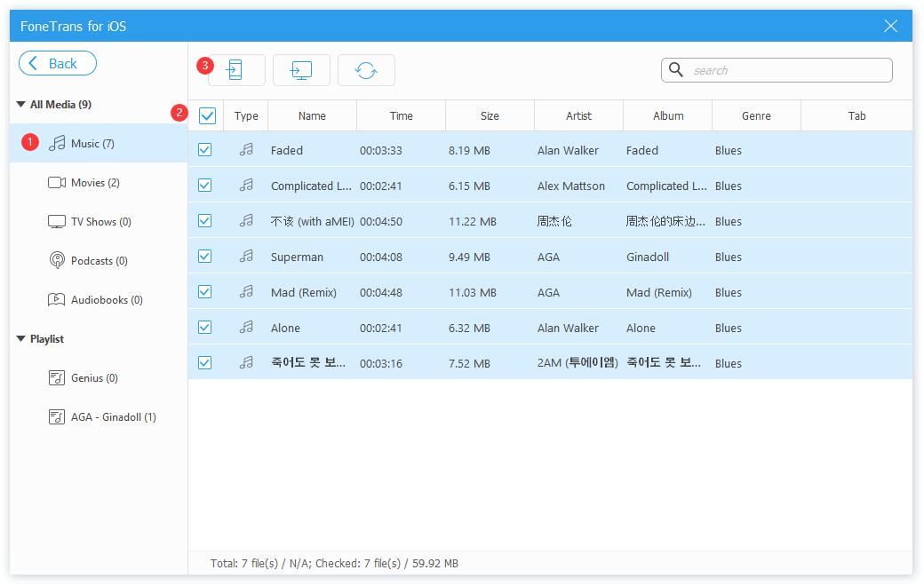The width and height of the screenshot is (924, 586).
Task: Uncheck the 不该 (with aMEI) checkbox
Action: tap(204, 221)
